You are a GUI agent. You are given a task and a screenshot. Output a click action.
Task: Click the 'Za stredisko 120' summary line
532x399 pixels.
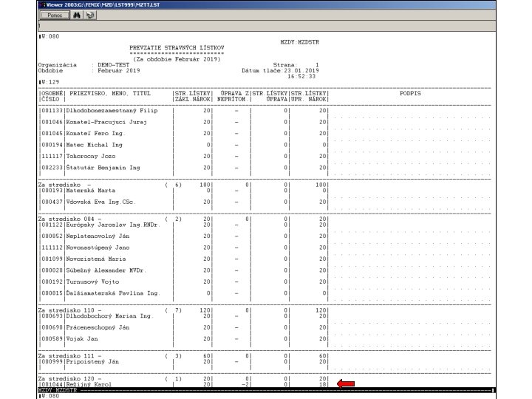click(183, 378)
